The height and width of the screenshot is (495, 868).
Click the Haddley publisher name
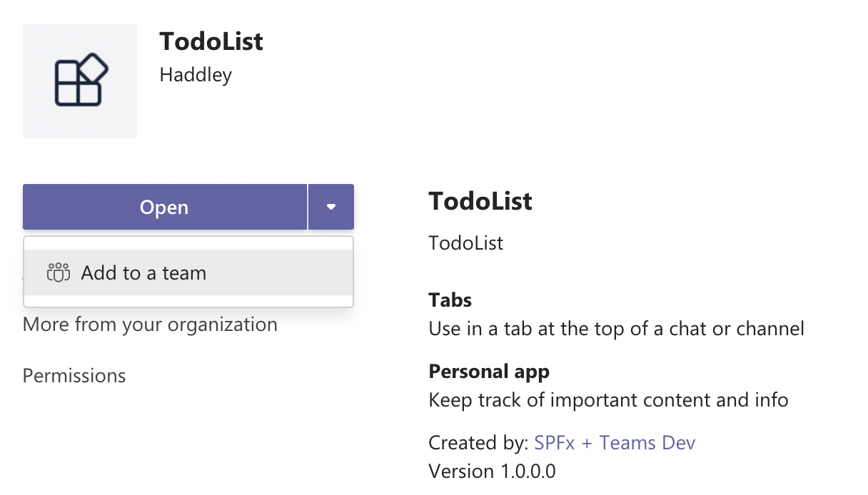(x=196, y=74)
